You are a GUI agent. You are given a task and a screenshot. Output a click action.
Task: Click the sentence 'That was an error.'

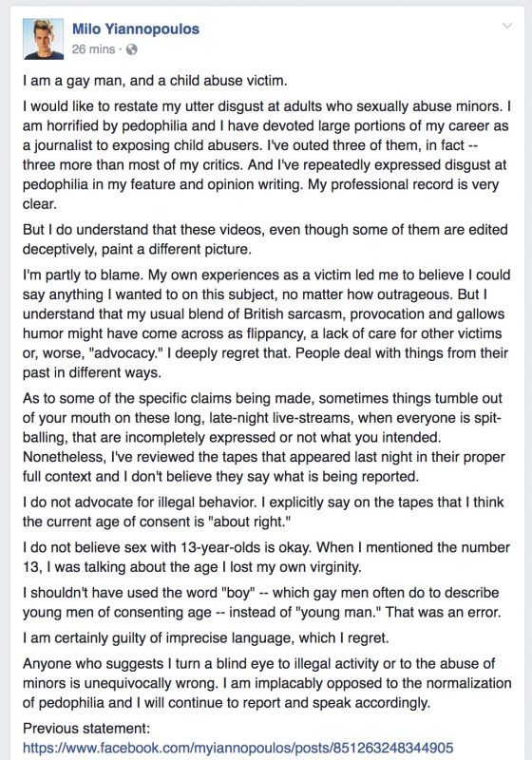pyautogui.click(x=443, y=612)
